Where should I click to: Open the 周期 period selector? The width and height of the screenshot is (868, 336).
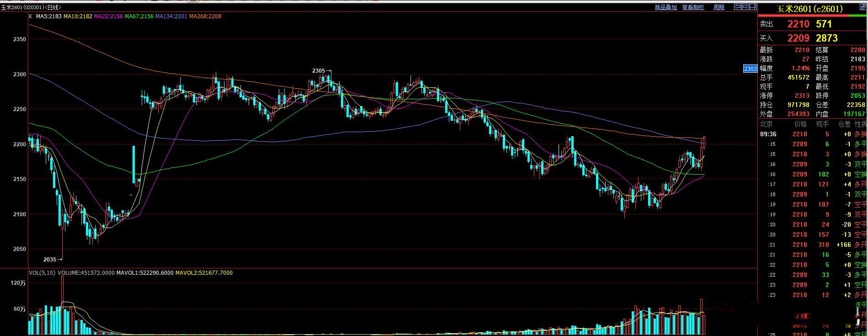coord(719,7)
